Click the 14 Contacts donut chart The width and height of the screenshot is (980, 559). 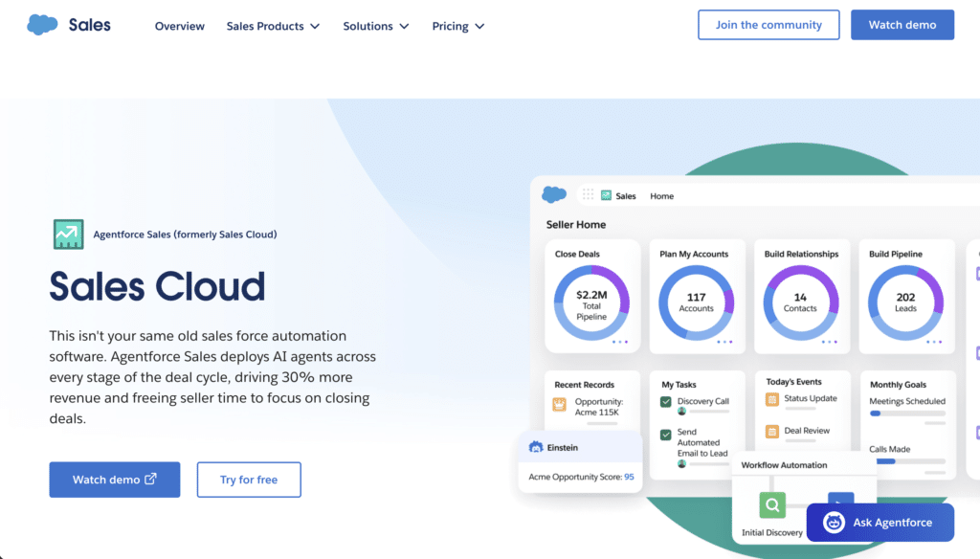[x=801, y=302]
